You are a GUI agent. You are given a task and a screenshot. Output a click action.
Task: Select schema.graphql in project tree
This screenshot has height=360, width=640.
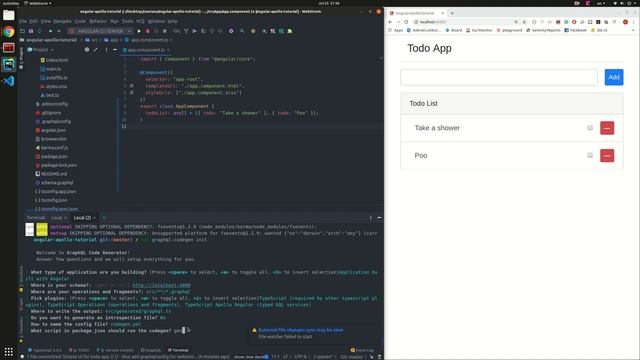(54, 183)
